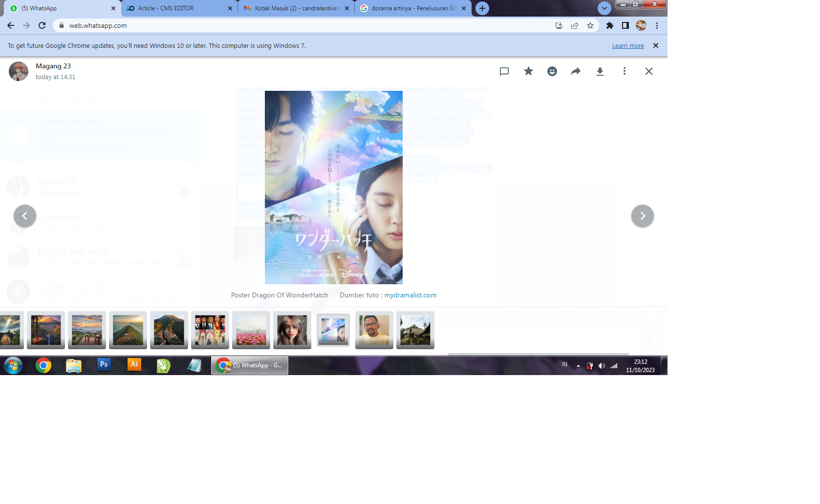Open Chrome's three-dot main menu

pyautogui.click(x=657, y=25)
